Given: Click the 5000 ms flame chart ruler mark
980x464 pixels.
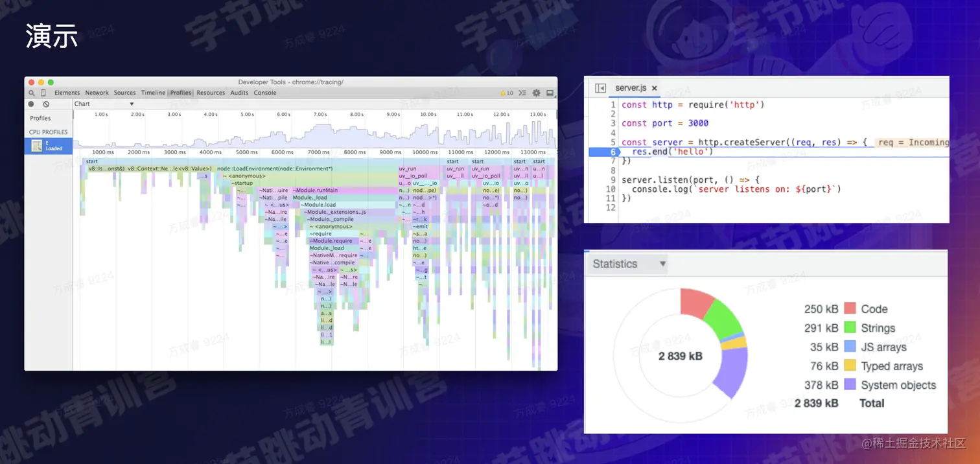Looking at the screenshot, I should [x=246, y=152].
